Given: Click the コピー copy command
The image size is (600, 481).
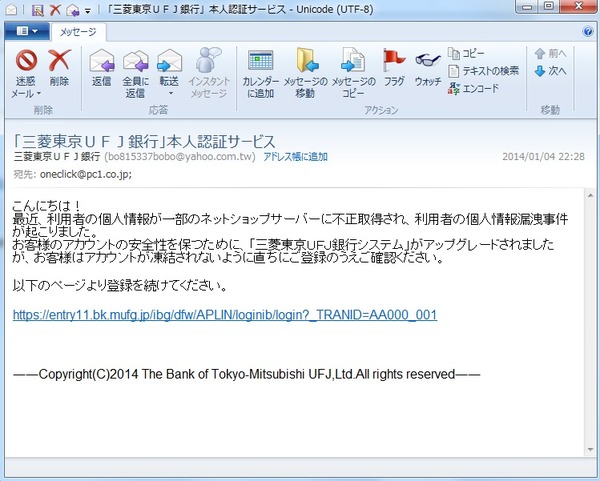Looking at the screenshot, I should tap(466, 54).
